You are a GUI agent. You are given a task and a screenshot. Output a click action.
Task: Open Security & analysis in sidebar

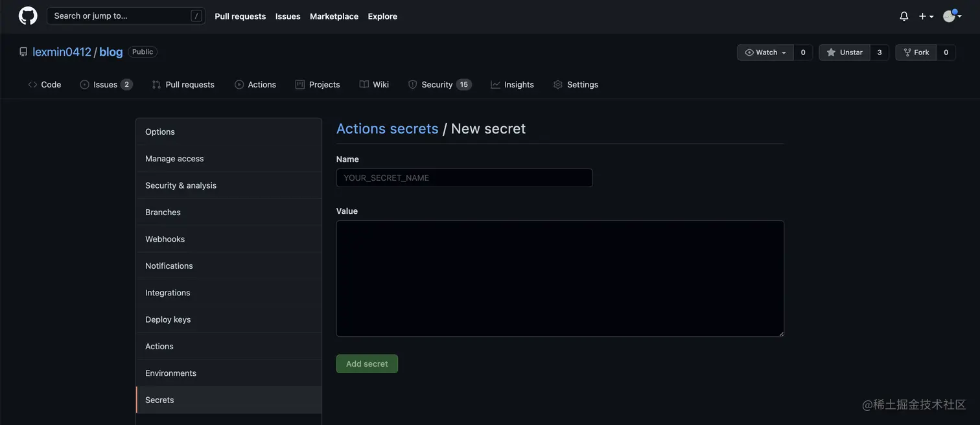pyautogui.click(x=229, y=185)
